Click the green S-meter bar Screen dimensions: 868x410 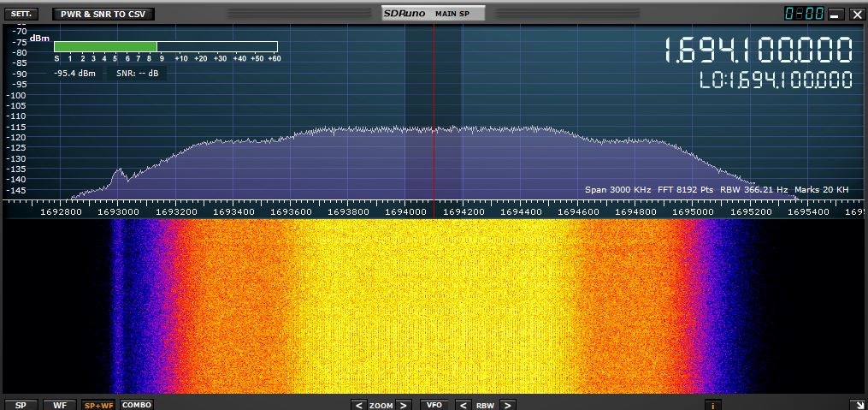click(x=105, y=46)
